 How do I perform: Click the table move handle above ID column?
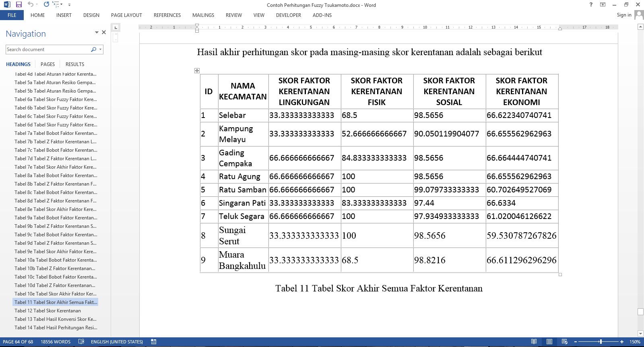[197, 71]
